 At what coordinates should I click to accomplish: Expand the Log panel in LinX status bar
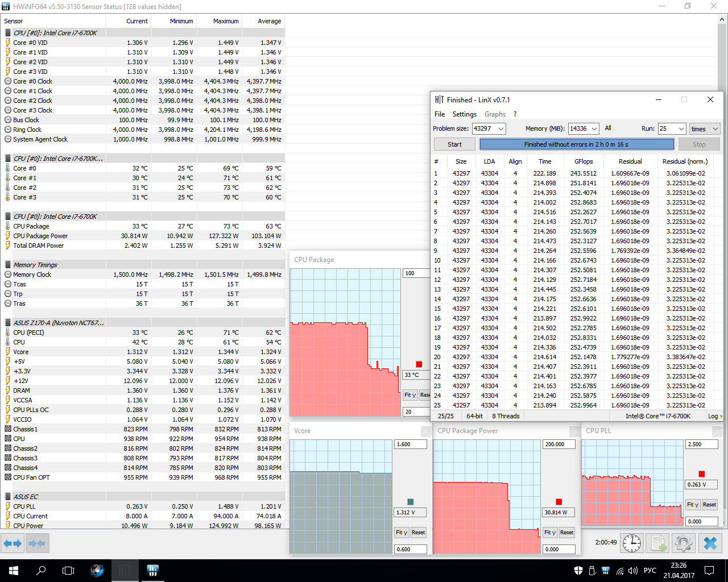[715, 416]
